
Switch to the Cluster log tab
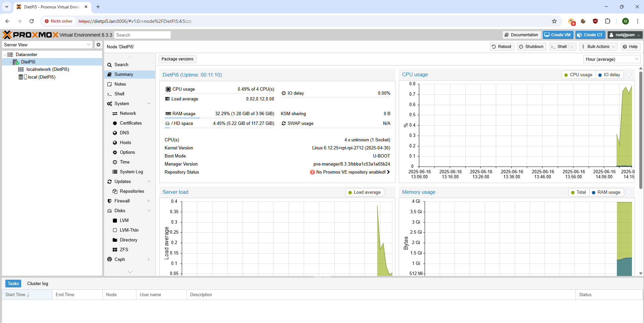38,284
